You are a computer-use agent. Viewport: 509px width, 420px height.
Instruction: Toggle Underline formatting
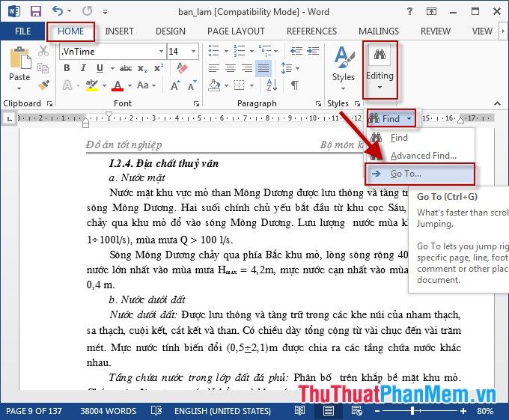pos(100,68)
